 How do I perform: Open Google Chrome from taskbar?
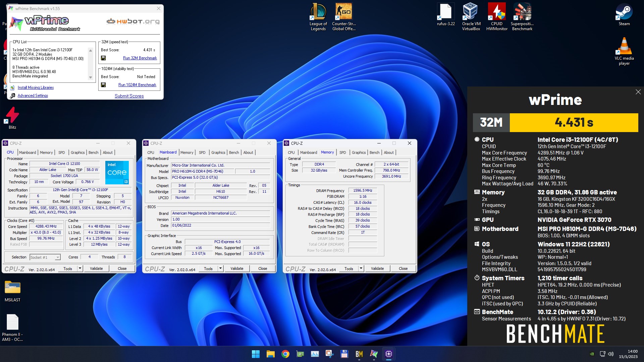[285, 354]
